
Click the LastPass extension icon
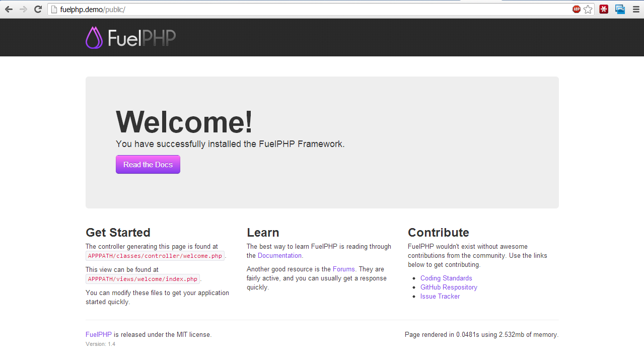point(603,9)
